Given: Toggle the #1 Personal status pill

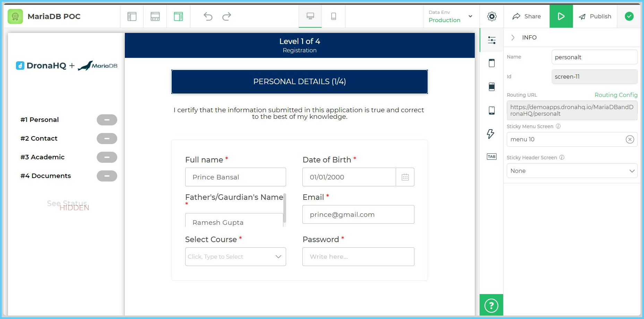Looking at the screenshot, I should (107, 120).
